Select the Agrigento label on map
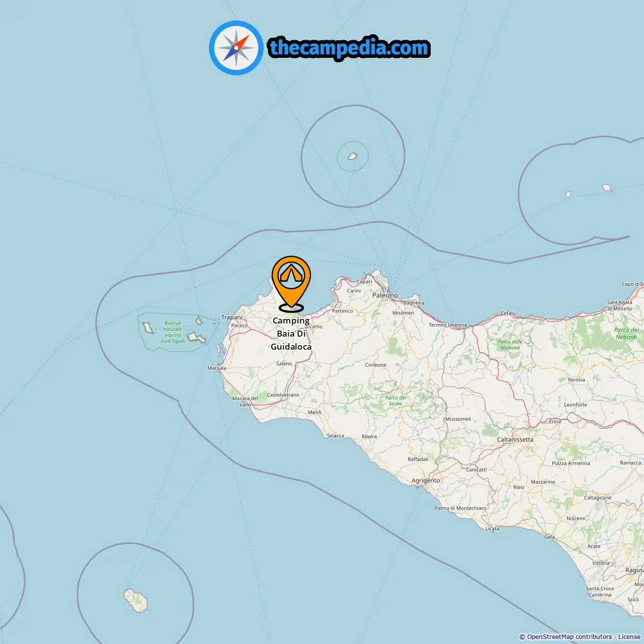 coord(426,480)
